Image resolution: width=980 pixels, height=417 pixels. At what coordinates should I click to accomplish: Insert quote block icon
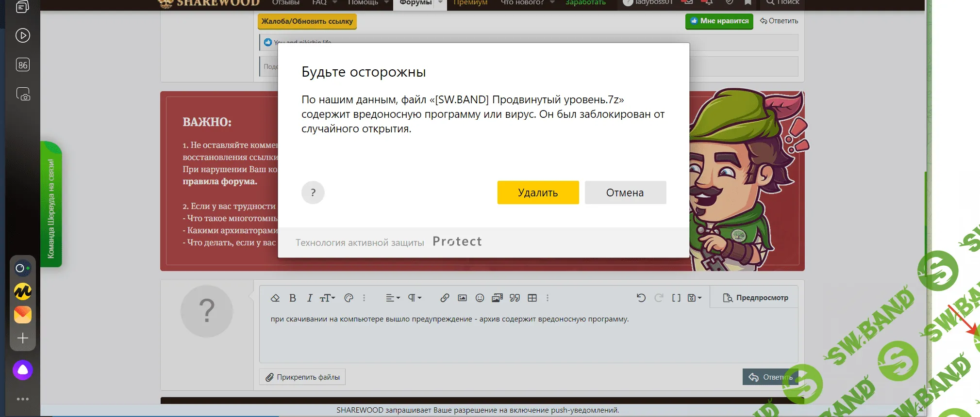(515, 298)
